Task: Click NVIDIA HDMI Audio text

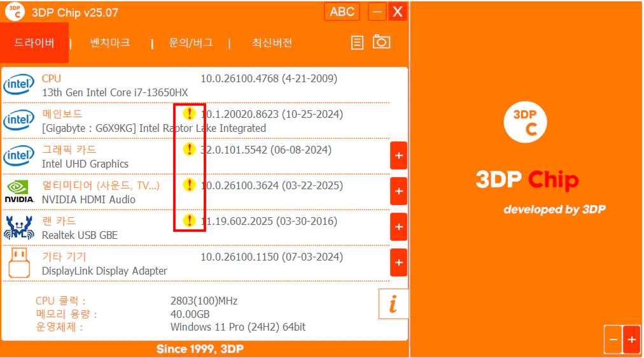Action: 88,200
